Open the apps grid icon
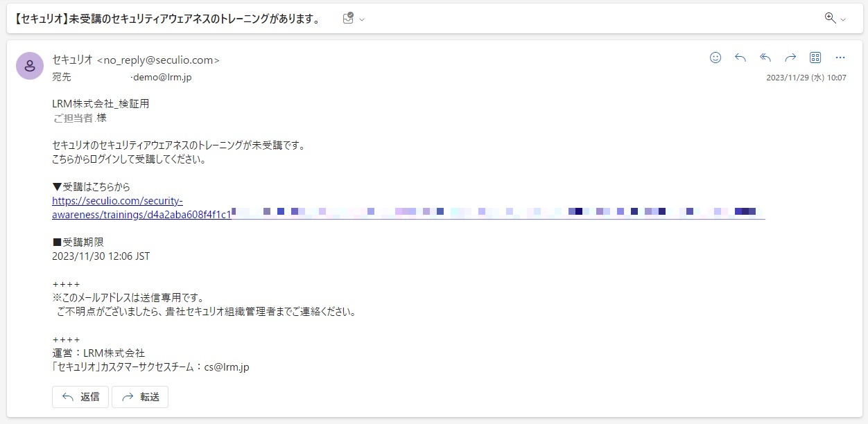The height and width of the screenshot is (424, 868). tap(815, 58)
